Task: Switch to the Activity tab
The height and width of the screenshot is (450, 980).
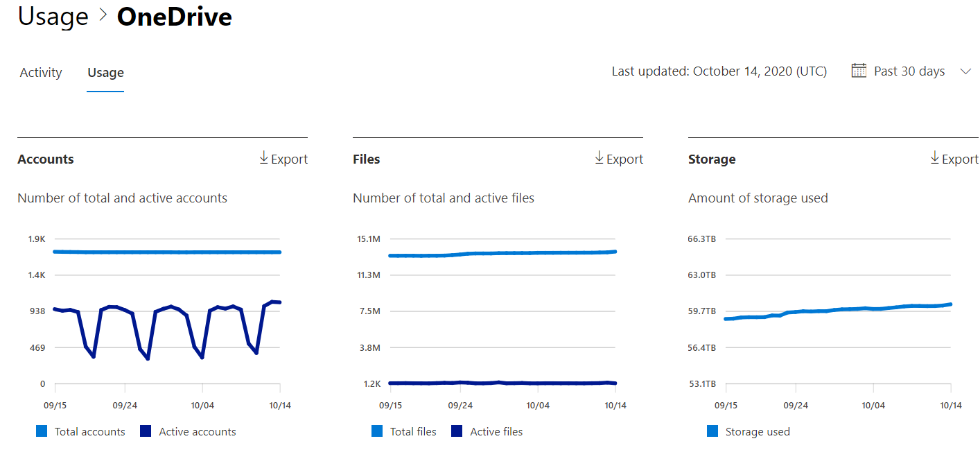Action: (x=40, y=72)
